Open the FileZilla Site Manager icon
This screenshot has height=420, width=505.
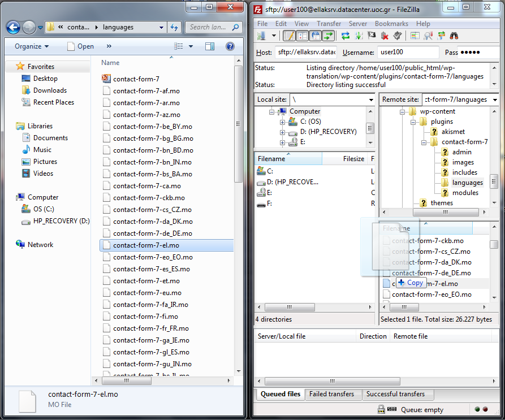coord(261,36)
